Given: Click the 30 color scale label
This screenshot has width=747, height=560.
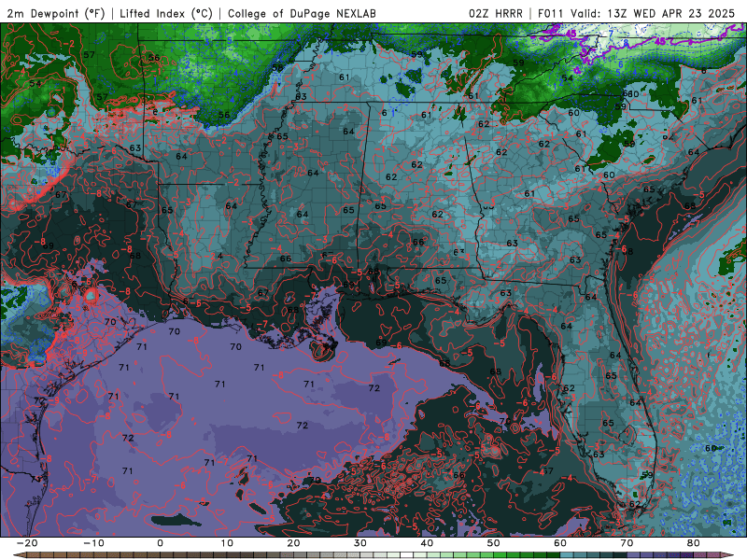Looking at the screenshot, I should click(x=360, y=543).
